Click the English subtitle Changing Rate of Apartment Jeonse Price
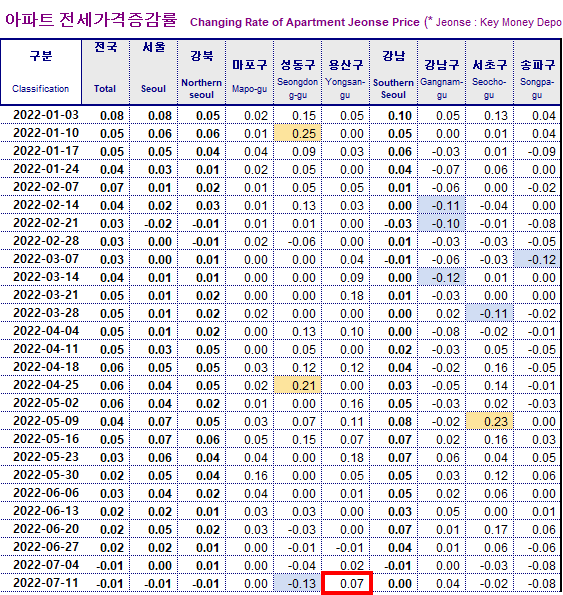Image resolution: width=563 pixels, height=595 pixels. pyautogui.click(x=305, y=22)
